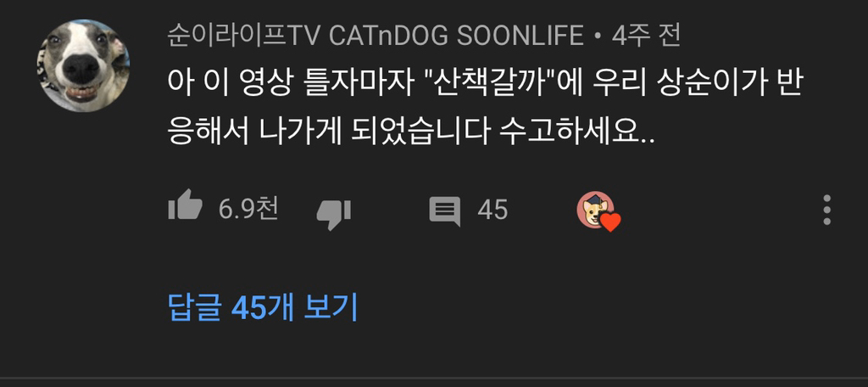This screenshot has height=387, width=868.
Task: Like the comment with thumbs up icon
Action: click(x=185, y=205)
